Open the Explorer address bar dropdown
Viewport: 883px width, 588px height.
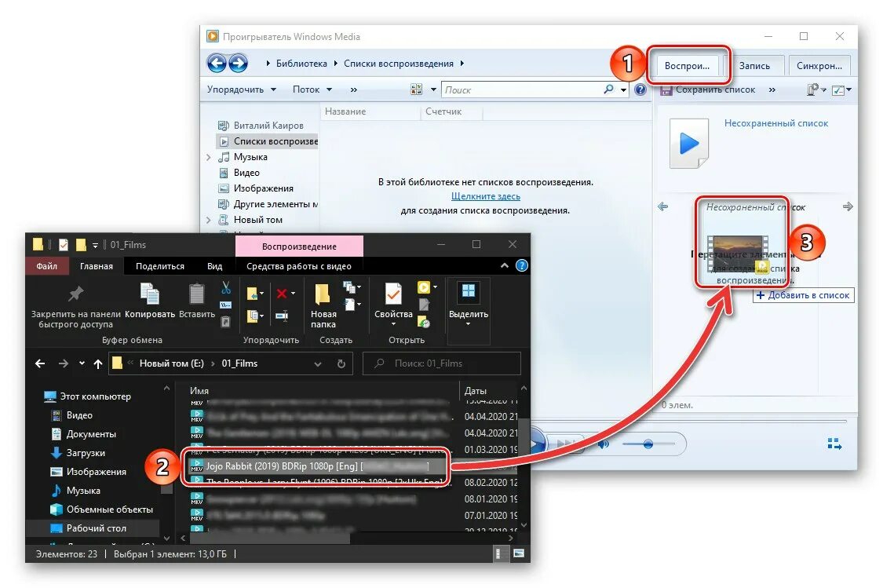coord(318,364)
